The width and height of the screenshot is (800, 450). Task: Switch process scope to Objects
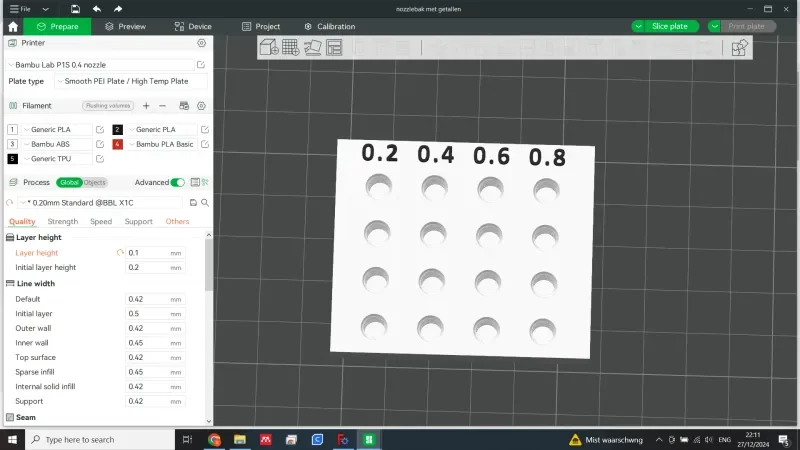pos(94,182)
